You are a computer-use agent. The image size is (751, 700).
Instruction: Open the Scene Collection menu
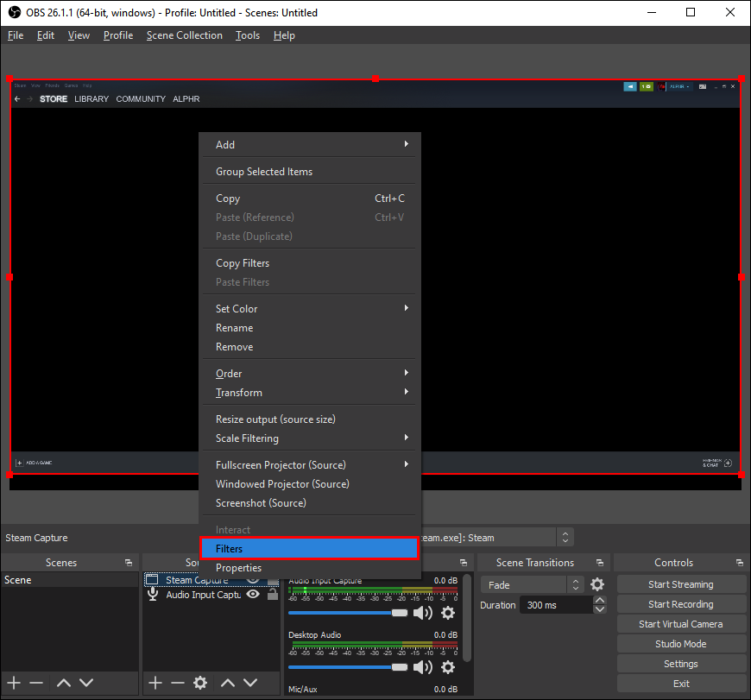184,35
